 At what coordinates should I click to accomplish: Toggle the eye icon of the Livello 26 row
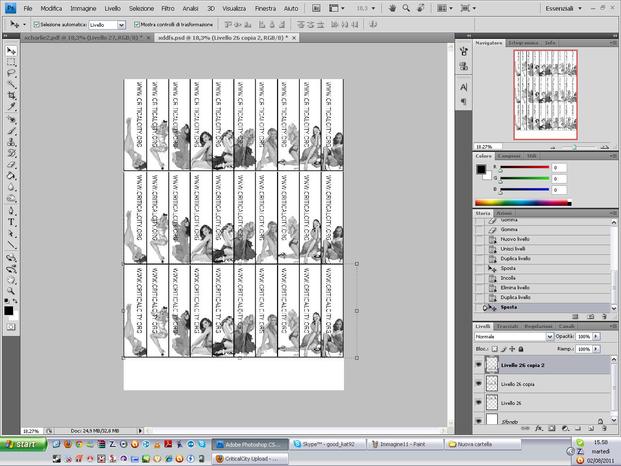479,402
